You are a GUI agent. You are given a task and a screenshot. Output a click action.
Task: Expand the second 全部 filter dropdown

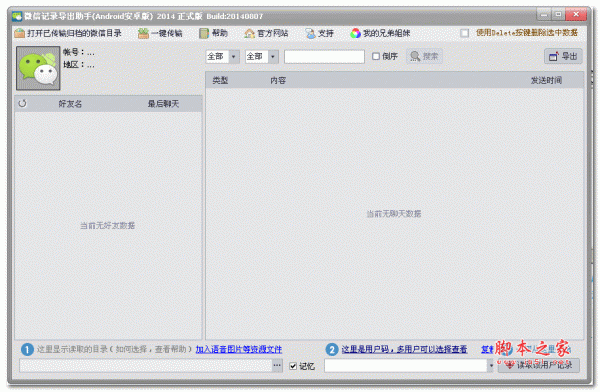pyautogui.click(x=273, y=57)
